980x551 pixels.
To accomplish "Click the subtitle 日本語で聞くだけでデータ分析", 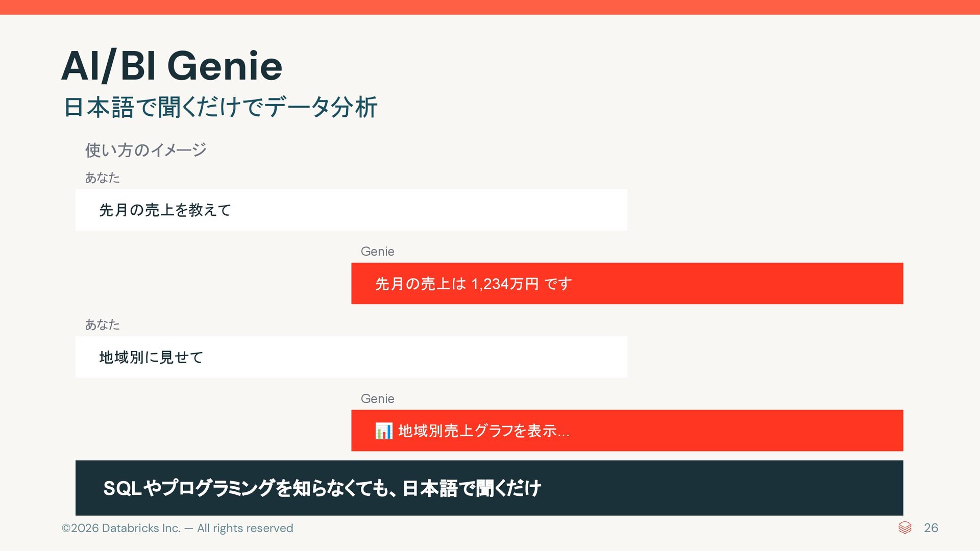I will (x=220, y=108).
